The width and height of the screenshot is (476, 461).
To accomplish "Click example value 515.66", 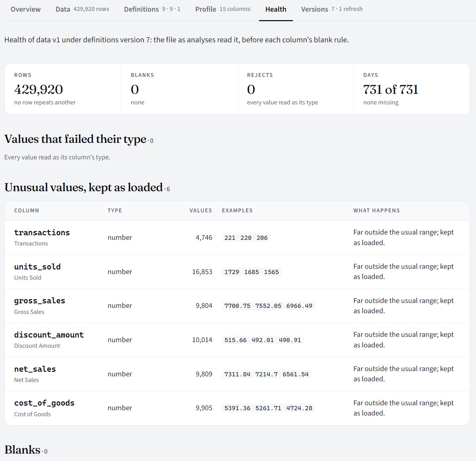I will tap(235, 340).
